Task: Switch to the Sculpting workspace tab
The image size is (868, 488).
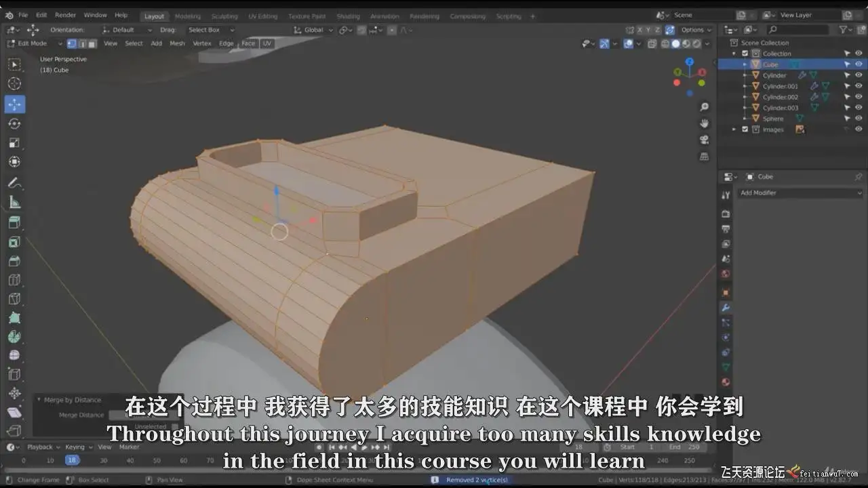Action: [224, 16]
